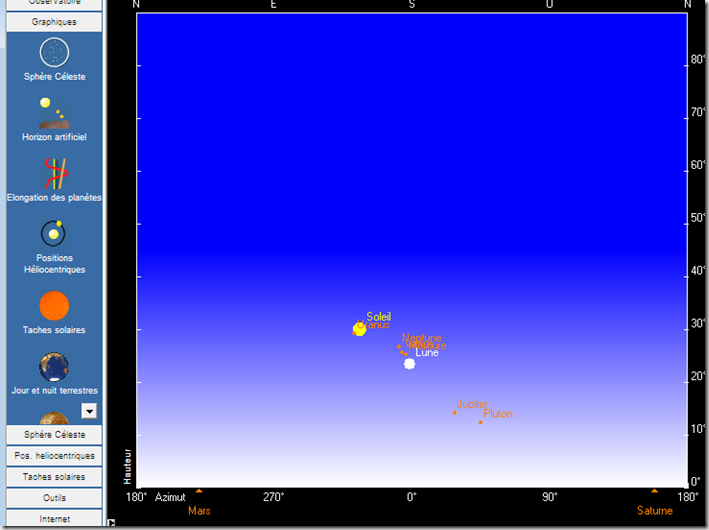The height and width of the screenshot is (530, 709).
Task: Click the Jupiter label text
Action: click(x=472, y=404)
